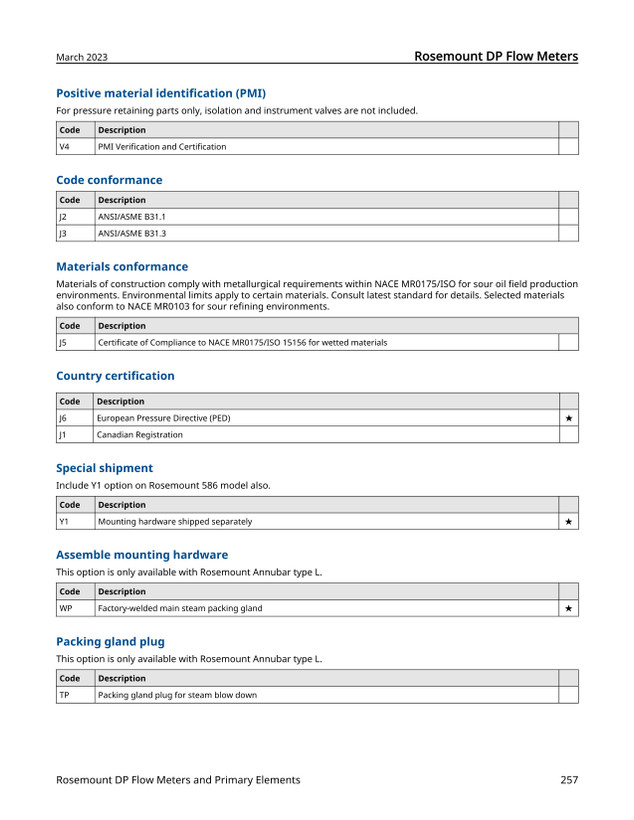Select the TP code cell

point(76,695)
